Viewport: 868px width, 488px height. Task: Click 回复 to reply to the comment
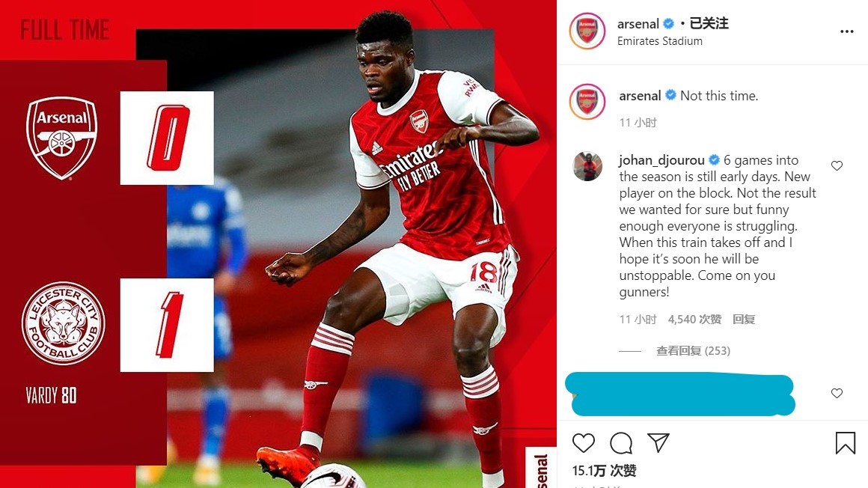coord(744,319)
